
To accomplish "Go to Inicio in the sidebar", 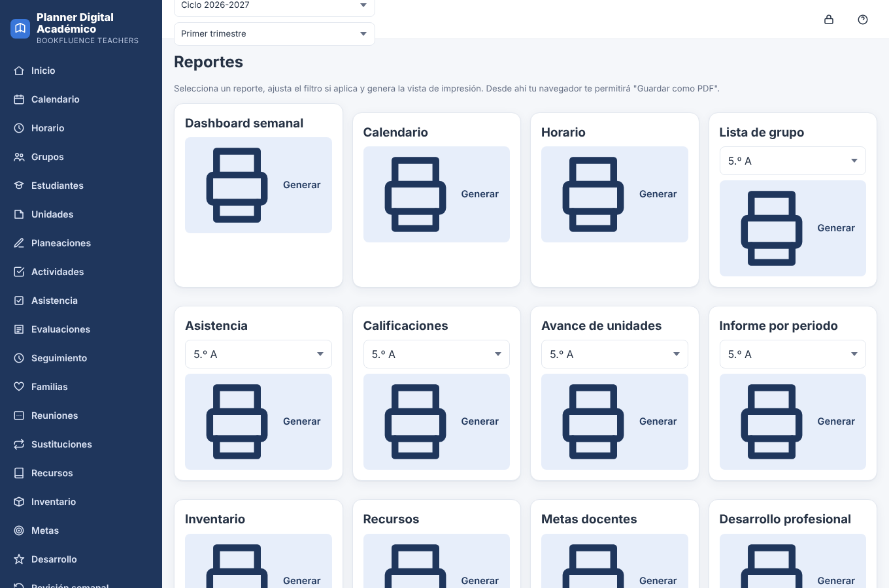I will (81, 71).
